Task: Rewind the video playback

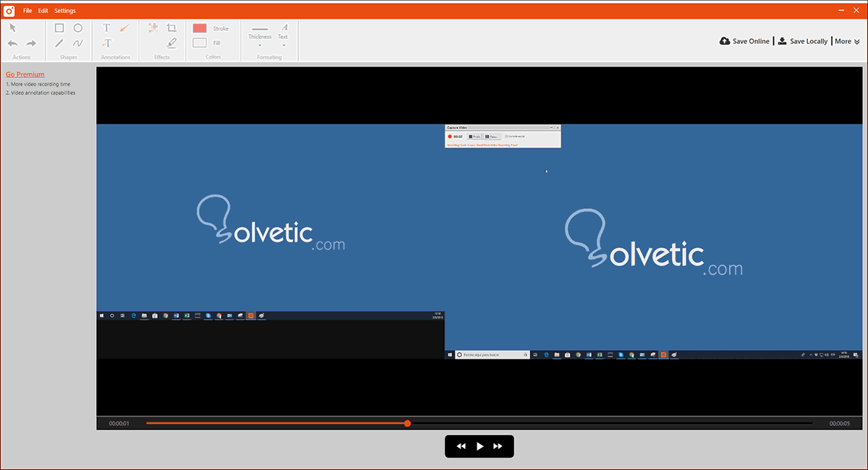Action: coord(461,447)
